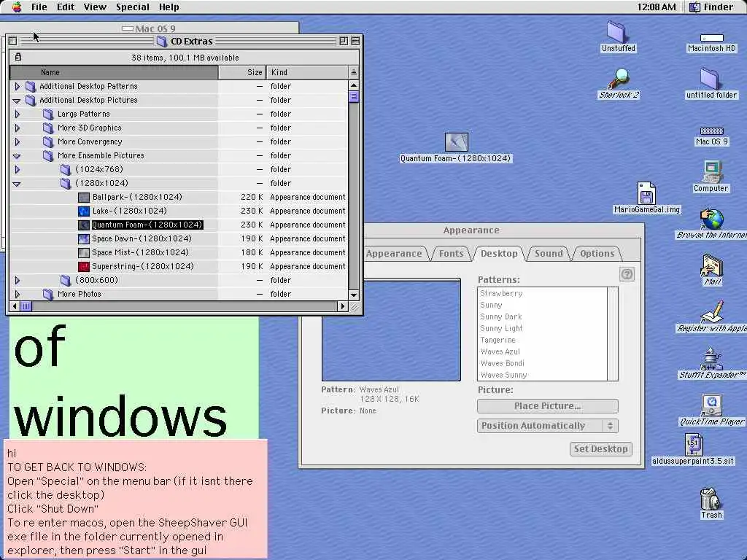Select the More Photos folder row
This screenshot has width=747, height=560.
[179, 294]
